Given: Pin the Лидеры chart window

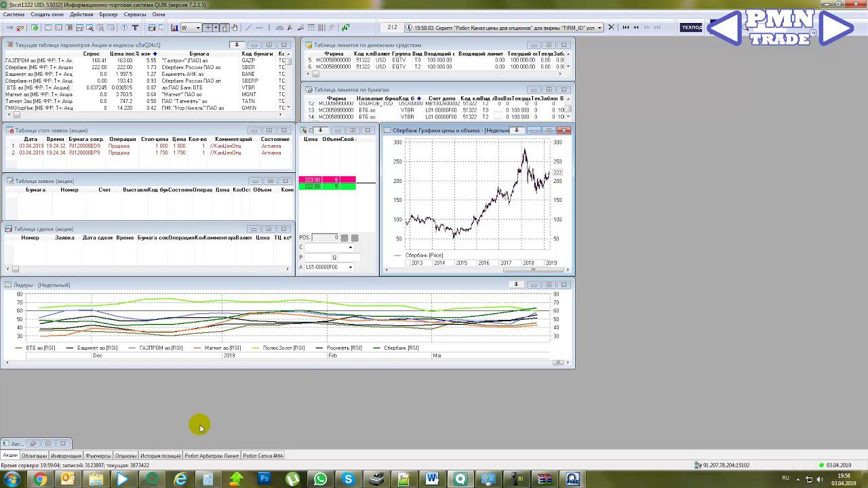Looking at the screenshot, I should point(517,285).
